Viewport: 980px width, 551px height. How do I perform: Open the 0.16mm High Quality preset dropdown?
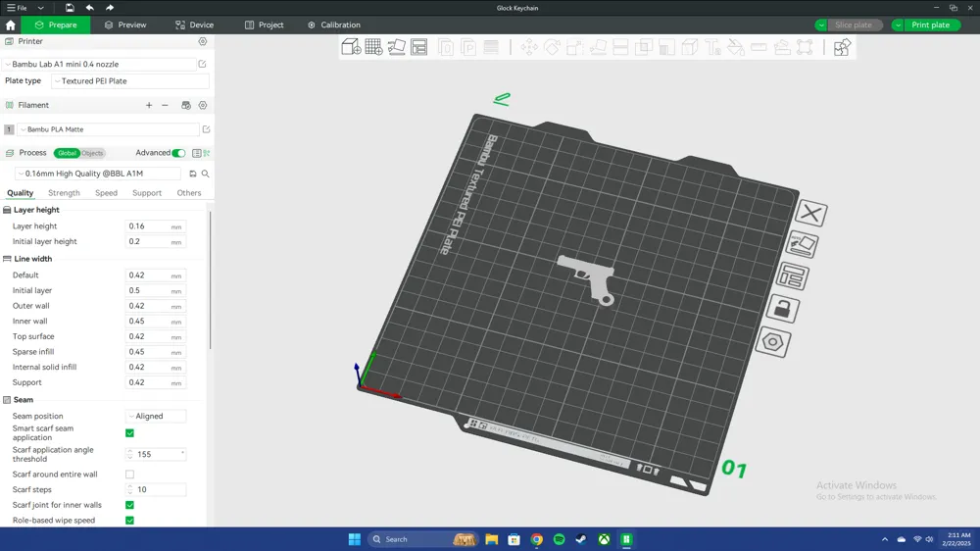(98, 174)
